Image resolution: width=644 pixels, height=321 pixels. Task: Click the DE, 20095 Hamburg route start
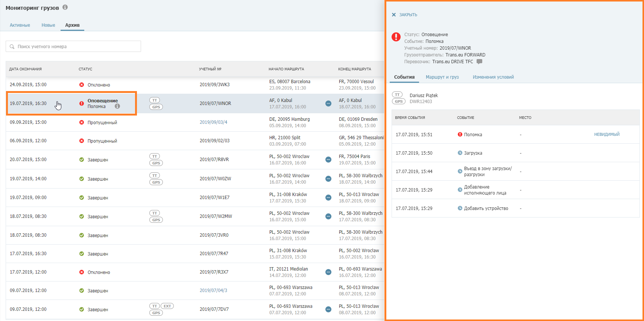click(x=290, y=119)
